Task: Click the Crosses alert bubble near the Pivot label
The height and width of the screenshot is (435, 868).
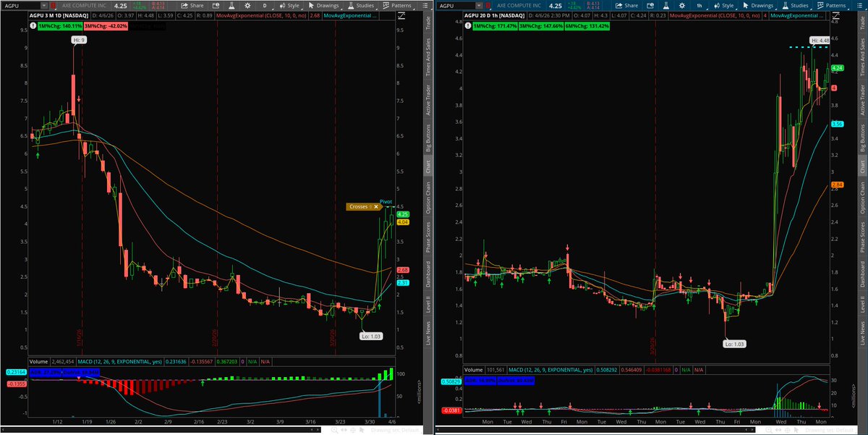Action: pos(365,206)
